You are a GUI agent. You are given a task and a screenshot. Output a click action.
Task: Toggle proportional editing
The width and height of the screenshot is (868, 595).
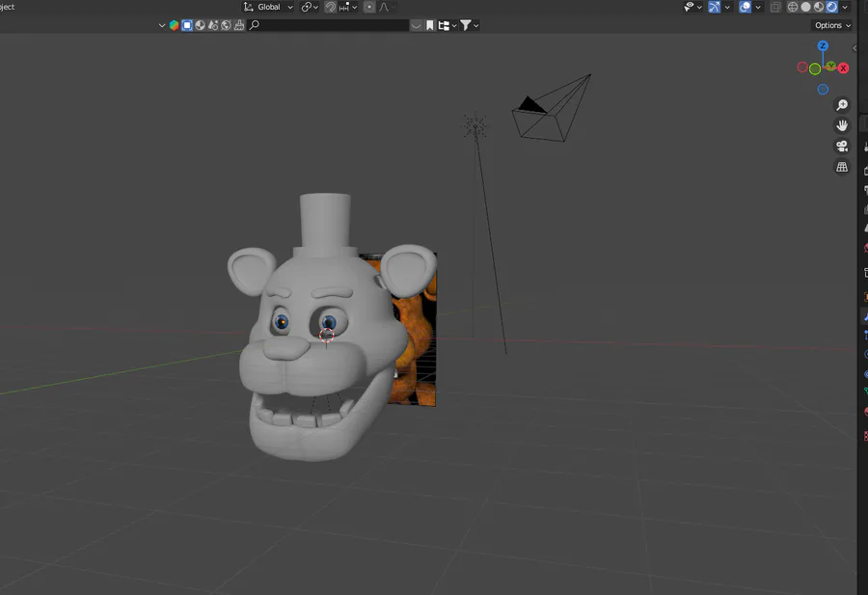[x=369, y=7]
